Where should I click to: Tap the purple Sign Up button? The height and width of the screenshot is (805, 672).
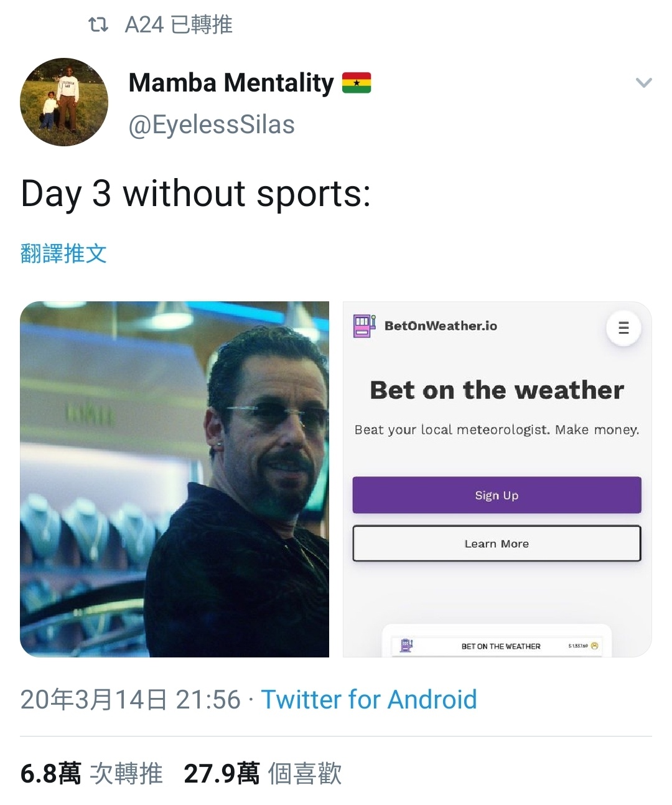[x=497, y=495]
